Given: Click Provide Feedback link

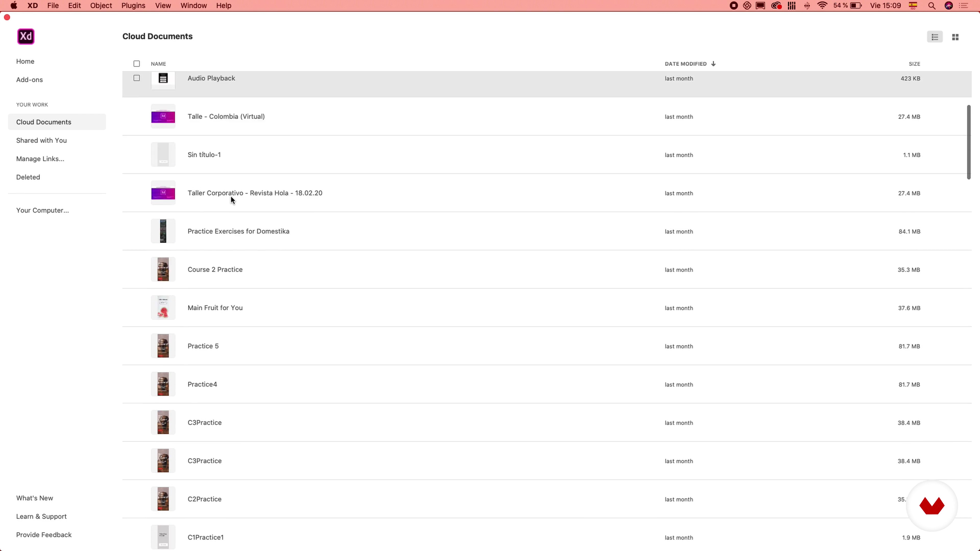Looking at the screenshot, I should point(44,535).
